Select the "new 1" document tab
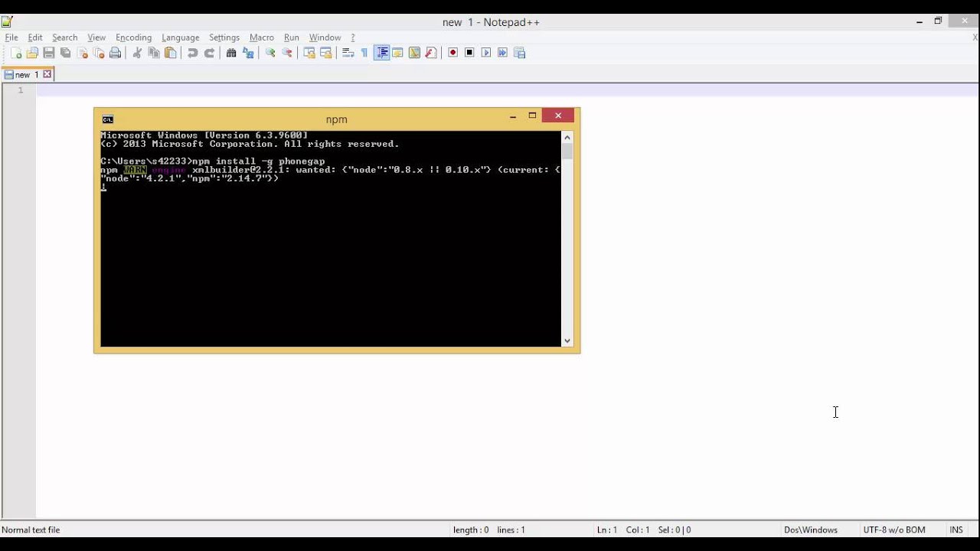Image resolution: width=980 pixels, height=551 pixels. [x=28, y=75]
